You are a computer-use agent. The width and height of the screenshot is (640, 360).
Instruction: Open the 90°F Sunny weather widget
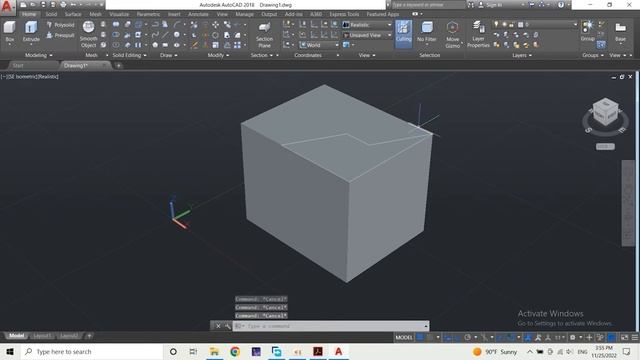coord(495,351)
